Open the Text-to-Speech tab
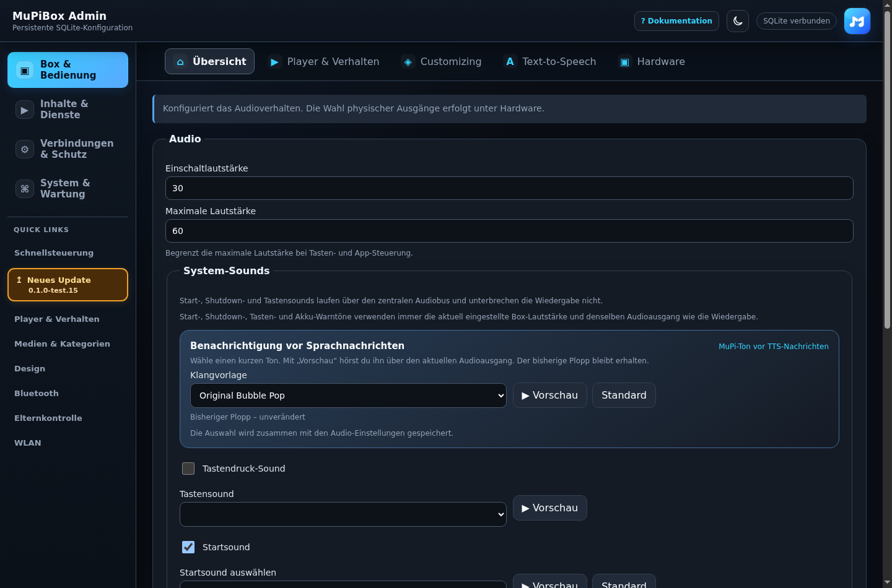Image resolution: width=892 pixels, height=588 pixels. (550, 62)
